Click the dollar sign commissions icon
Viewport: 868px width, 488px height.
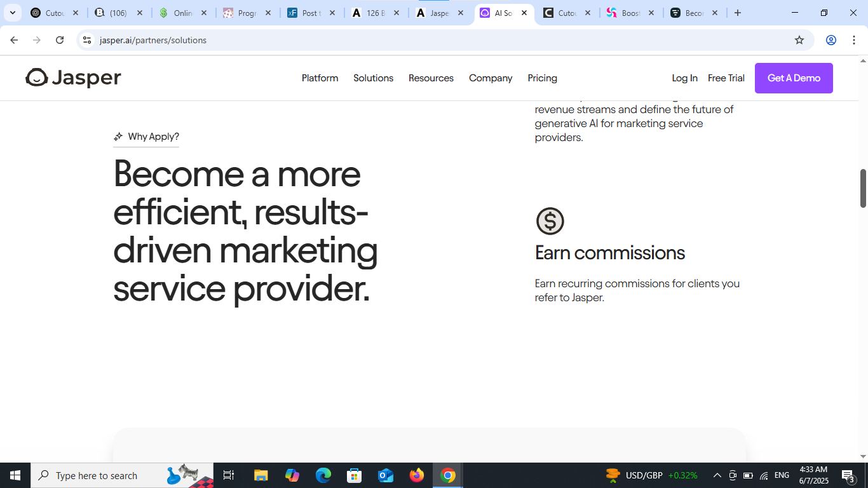click(x=550, y=221)
